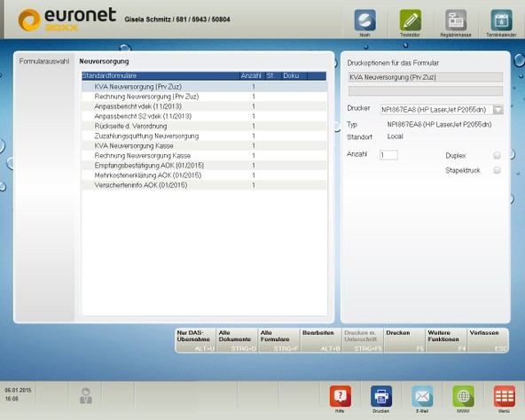Select Rechnung Neuversorgung (Prv Zuz) form row
The height and width of the screenshot is (420, 525).
[x=204, y=97]
